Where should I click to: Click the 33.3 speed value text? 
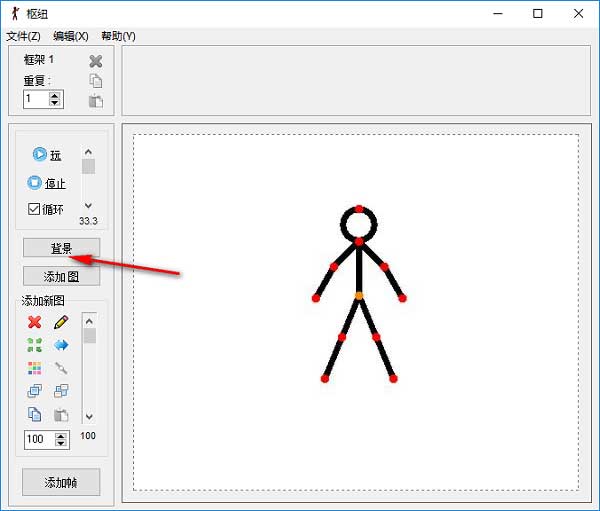tap(88, 221)
